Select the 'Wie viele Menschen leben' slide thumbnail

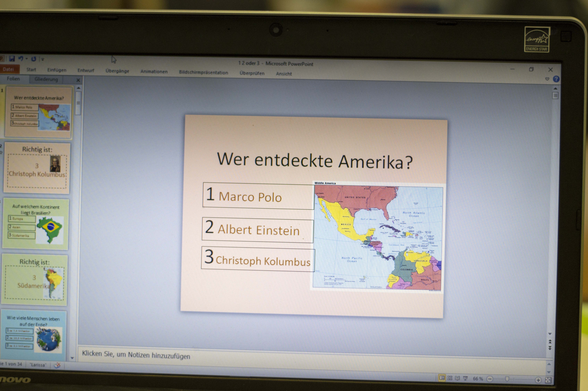click(34, 335)
